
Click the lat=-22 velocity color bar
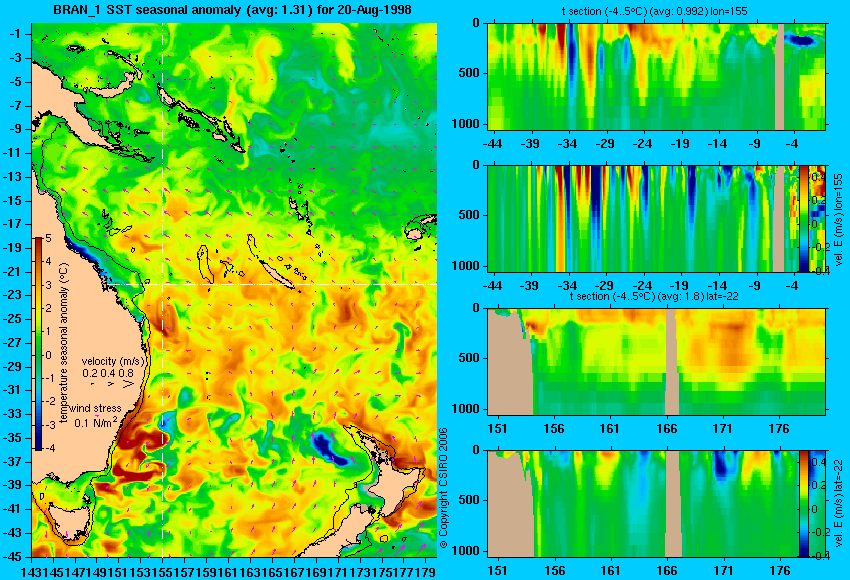[x=803, y=504]
